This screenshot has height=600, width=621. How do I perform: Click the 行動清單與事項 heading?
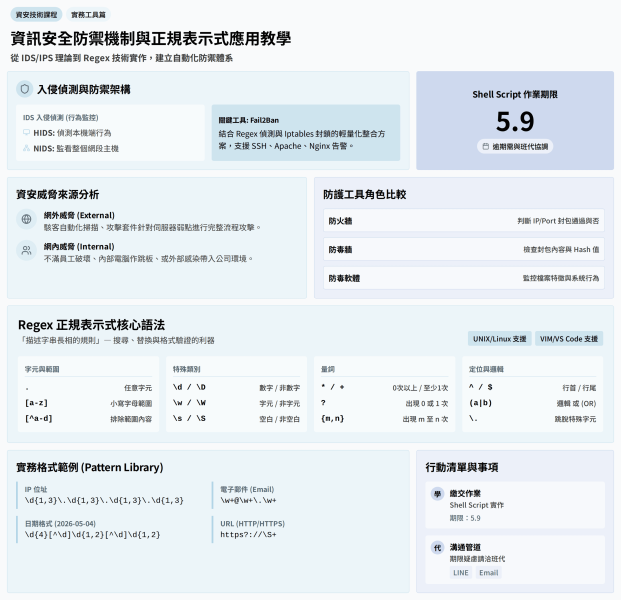[462, 467]
